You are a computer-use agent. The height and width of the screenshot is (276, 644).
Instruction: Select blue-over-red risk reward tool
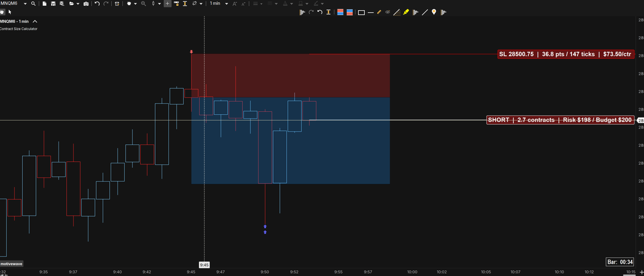pyautogui.click(x=349, y=12)
